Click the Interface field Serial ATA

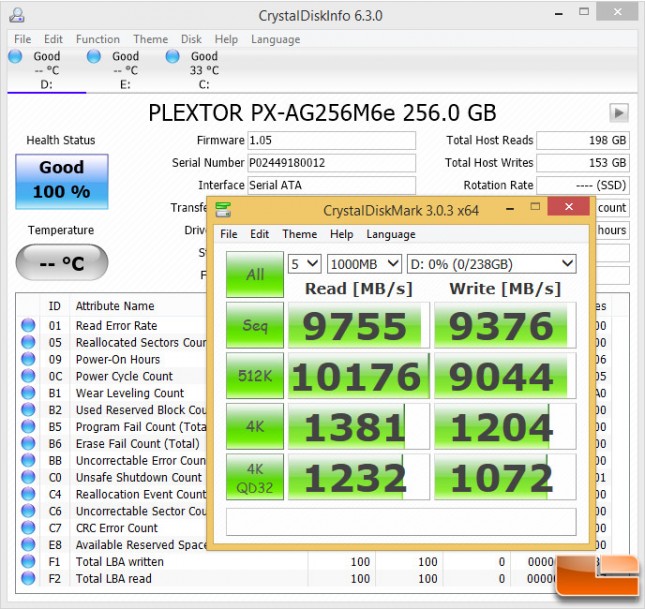(x=332, y=185)
